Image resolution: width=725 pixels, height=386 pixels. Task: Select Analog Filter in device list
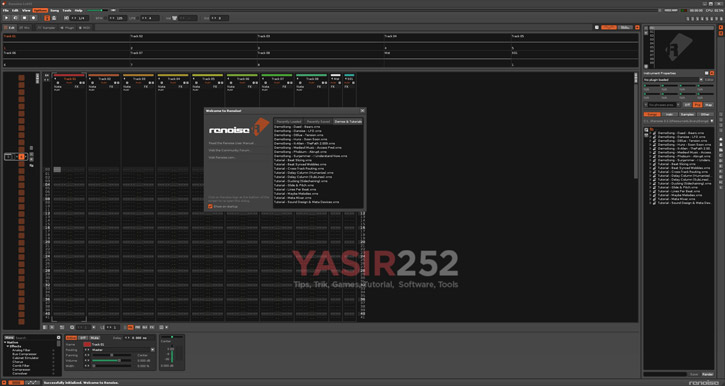(21, 350)
